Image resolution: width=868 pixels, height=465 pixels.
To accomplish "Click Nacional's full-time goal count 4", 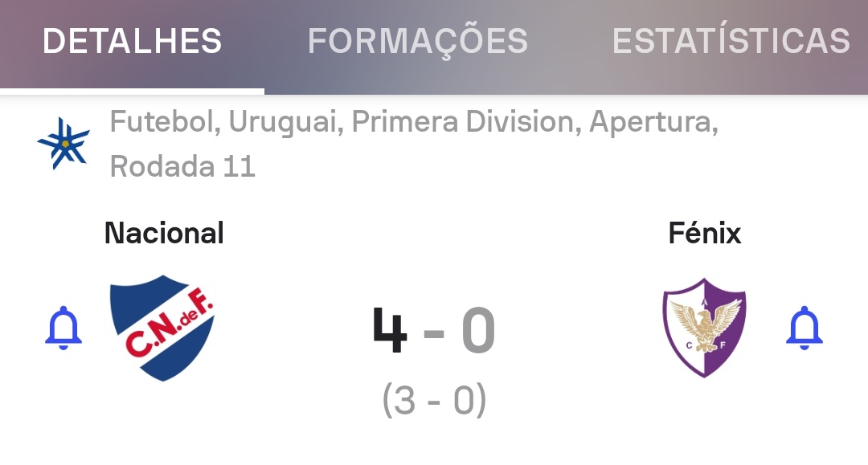I will click(x=391, y=331).
